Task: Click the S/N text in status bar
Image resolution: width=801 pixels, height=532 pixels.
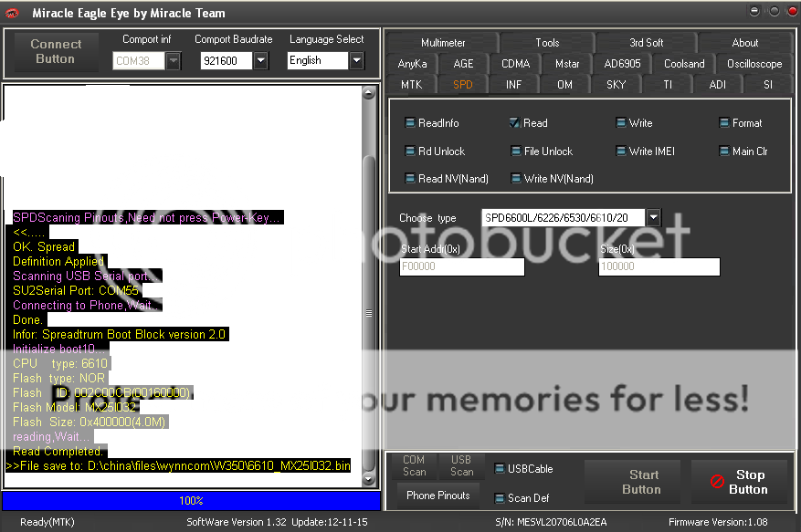Action: [551, 522]
